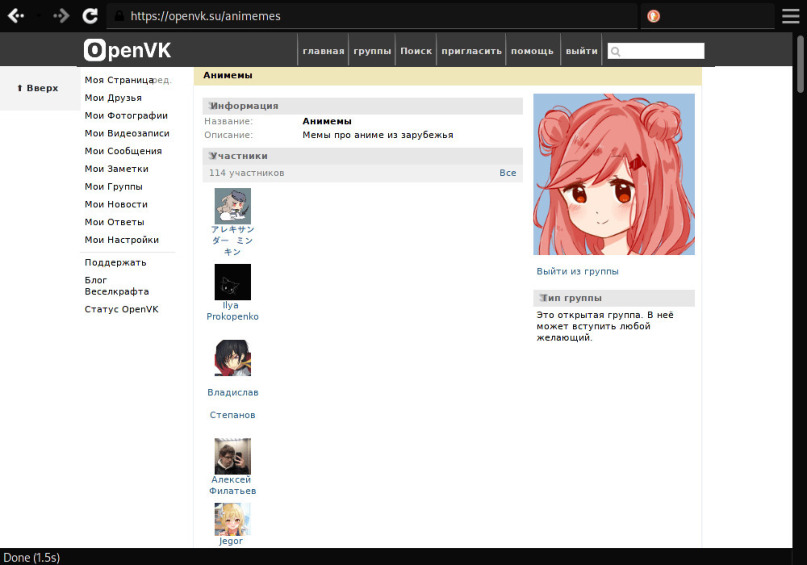Click the ред. edit link
Screen dimensions: 807x565
click(x=162, y=80)
